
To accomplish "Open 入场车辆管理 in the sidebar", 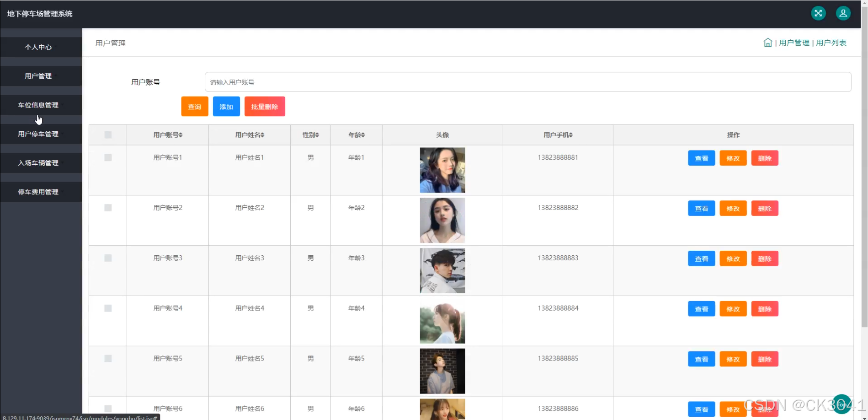I will 41,163.
